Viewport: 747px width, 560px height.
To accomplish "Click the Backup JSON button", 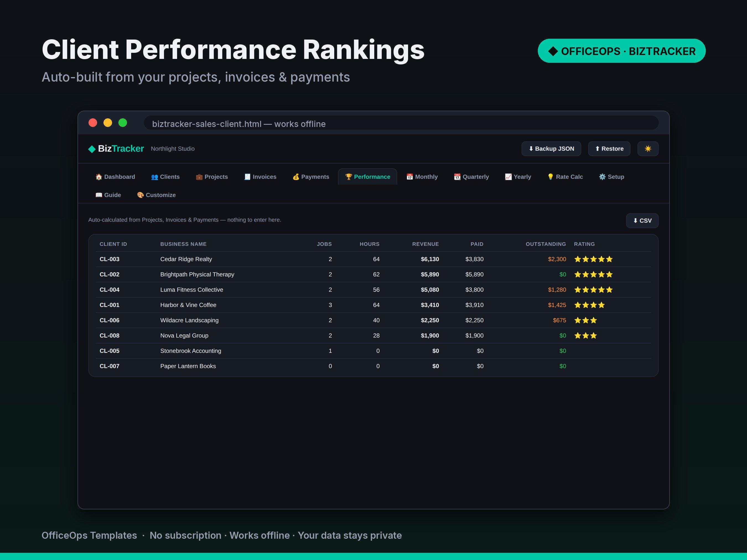I will pyautogui.click(x=551, y=149).
